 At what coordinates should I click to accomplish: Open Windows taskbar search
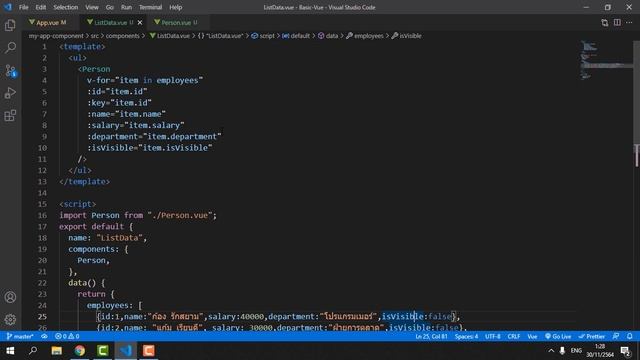click(33, 351)
